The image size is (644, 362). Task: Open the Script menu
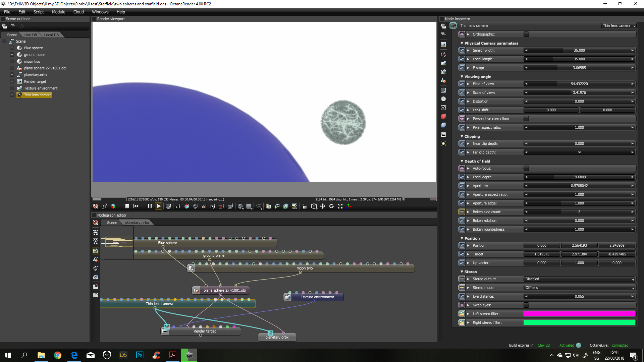(x=39, y=12)
